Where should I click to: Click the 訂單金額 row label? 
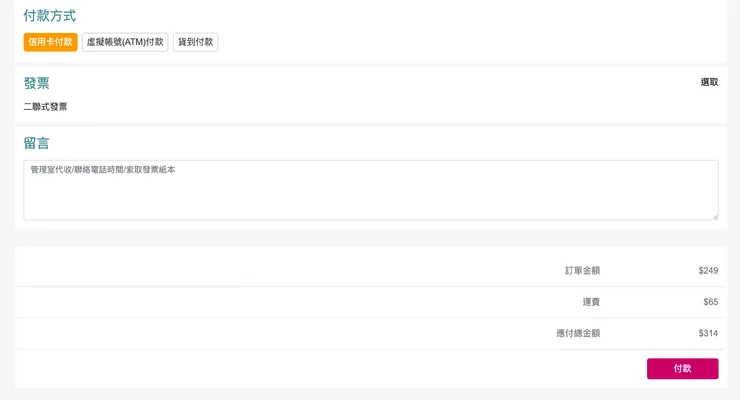(x=582, y=271)
